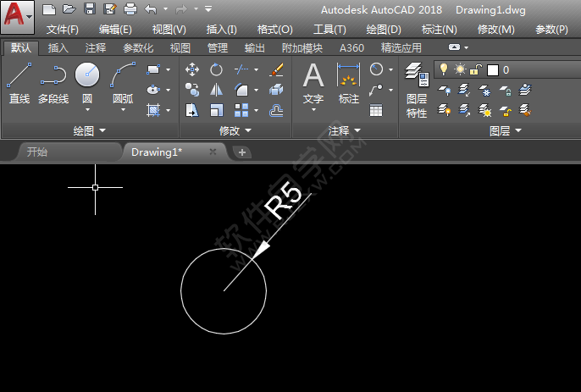Select the Copy tool icon
Viewport: 581px width, 392px height.
192,90
